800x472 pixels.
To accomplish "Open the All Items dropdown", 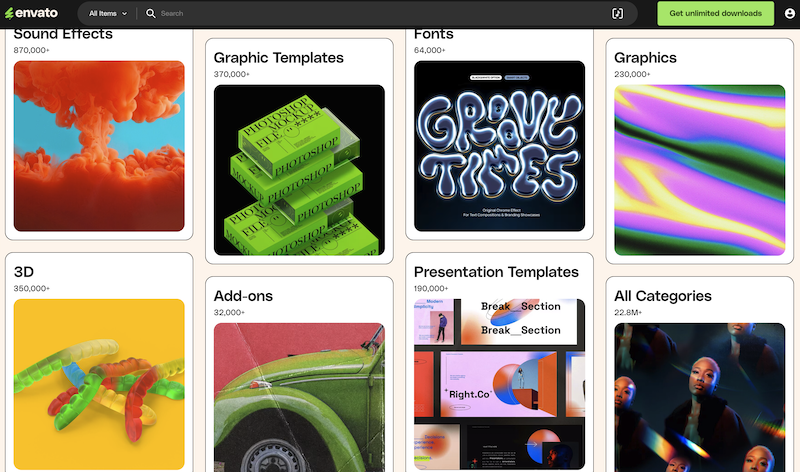I will [108, 14].
